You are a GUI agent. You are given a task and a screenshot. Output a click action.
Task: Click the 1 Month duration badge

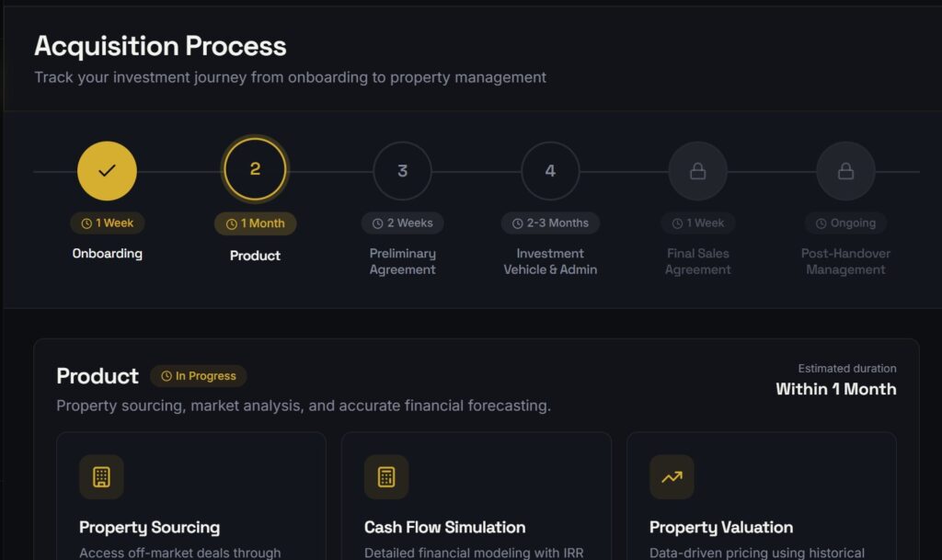(x=255, y=223)
